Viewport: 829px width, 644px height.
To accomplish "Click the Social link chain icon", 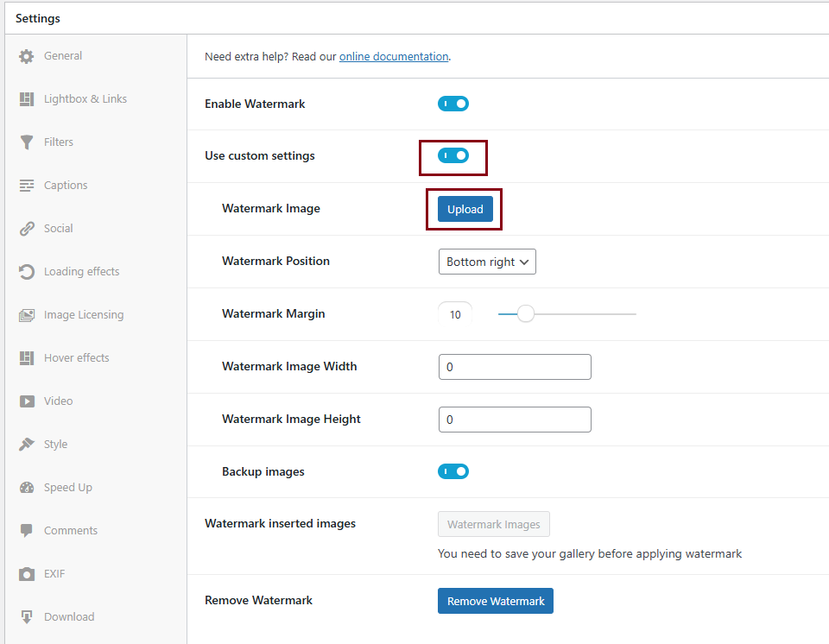I will (x=27, y=229).
